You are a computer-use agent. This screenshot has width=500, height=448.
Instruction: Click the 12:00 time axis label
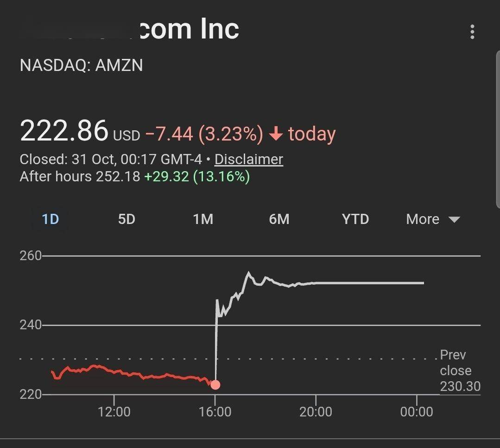[x=114, y=411]
